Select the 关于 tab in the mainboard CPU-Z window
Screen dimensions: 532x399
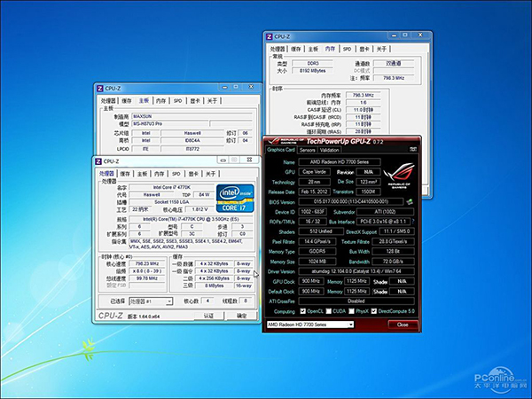tap(212, 101)
